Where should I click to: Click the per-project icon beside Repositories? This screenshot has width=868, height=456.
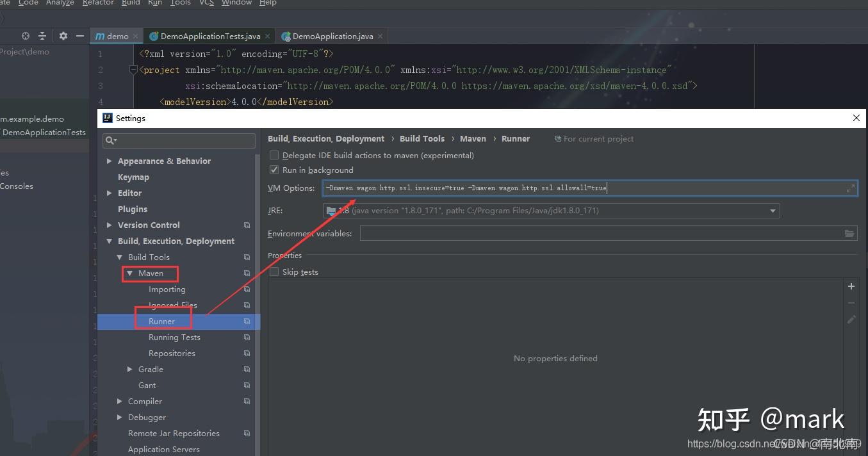[247, 354]
